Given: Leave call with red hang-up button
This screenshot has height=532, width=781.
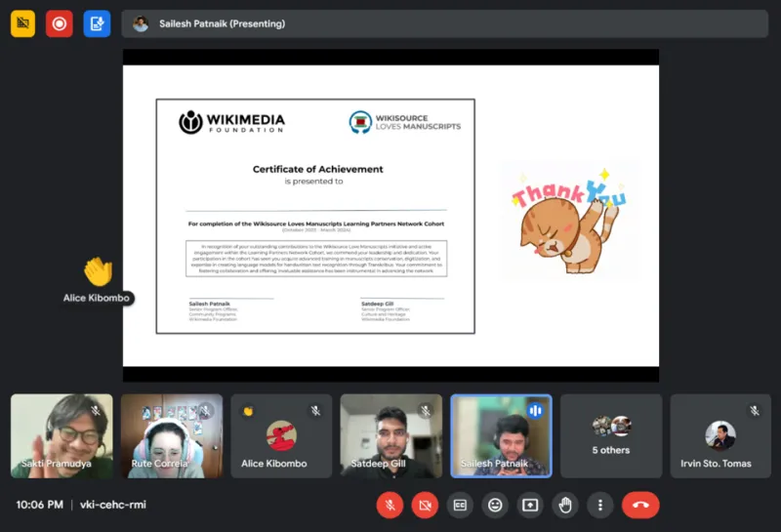Looking at the screenshot, I should [640, 505].
